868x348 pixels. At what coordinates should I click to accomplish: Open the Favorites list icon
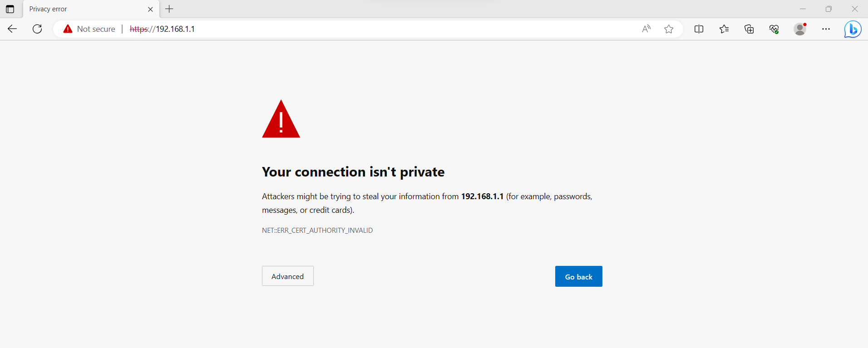(x=724, y=29)
